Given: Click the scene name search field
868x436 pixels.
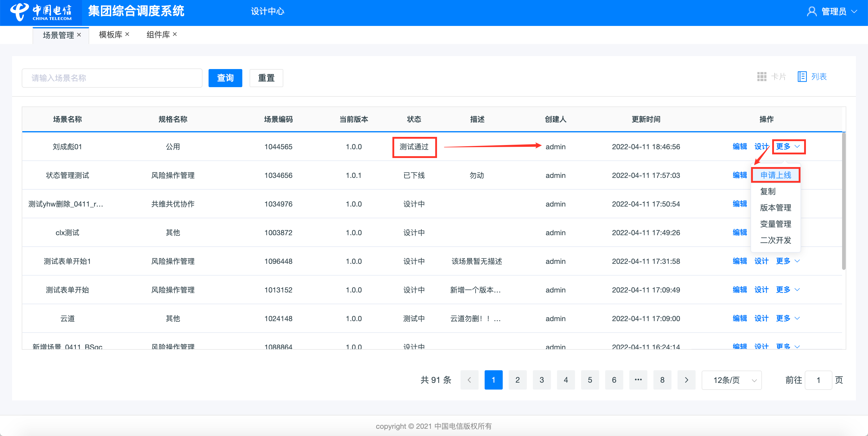Looking at the screenshot, I should coord(112,78).
